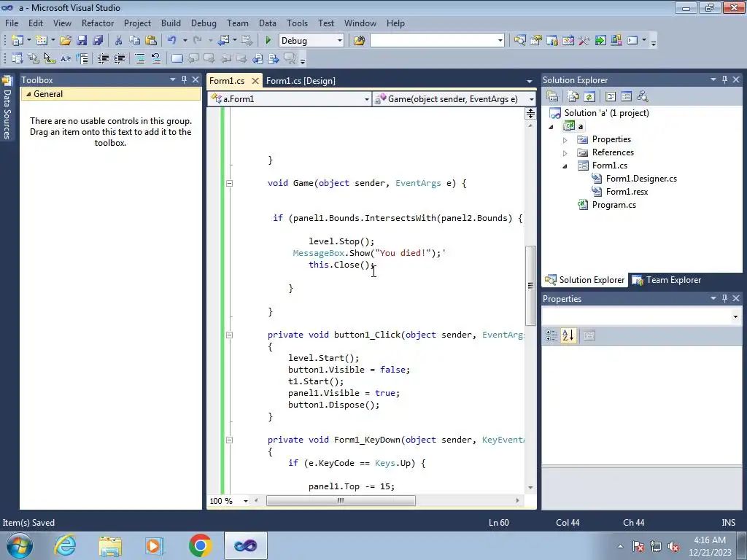Open the 100 % zoom dropdown
The height and width of the screenshot is (560, 747).
click(246, 501)
